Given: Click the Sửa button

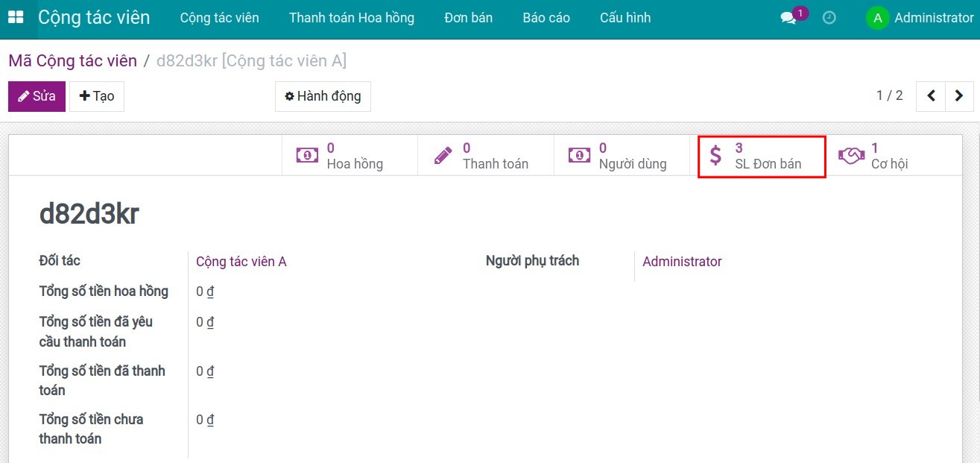Looking at the screenshot, I should pyautogui.click(x=37, y=96).
